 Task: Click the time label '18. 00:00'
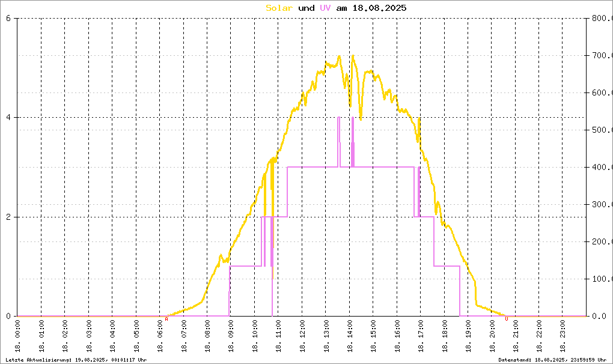click(x=17, y=336)
